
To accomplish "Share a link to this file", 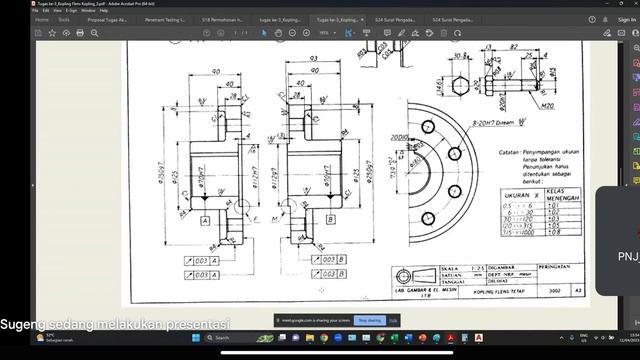I will click(607, 33).
